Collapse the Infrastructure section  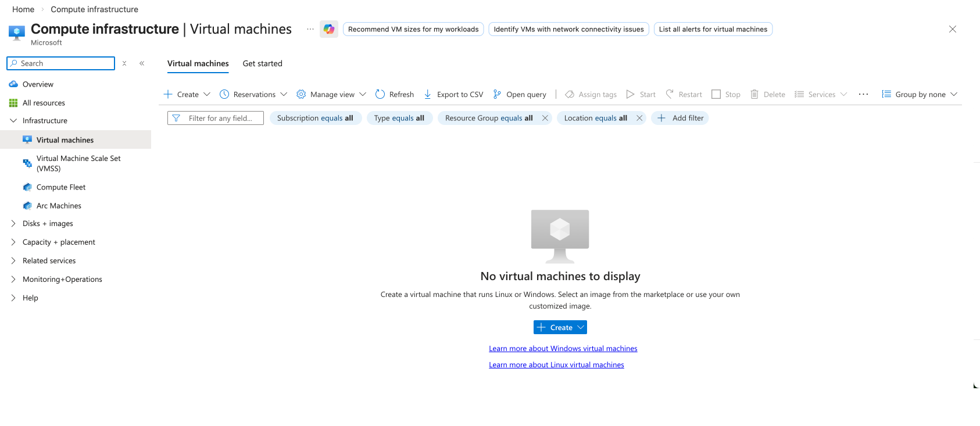point(13,120)
